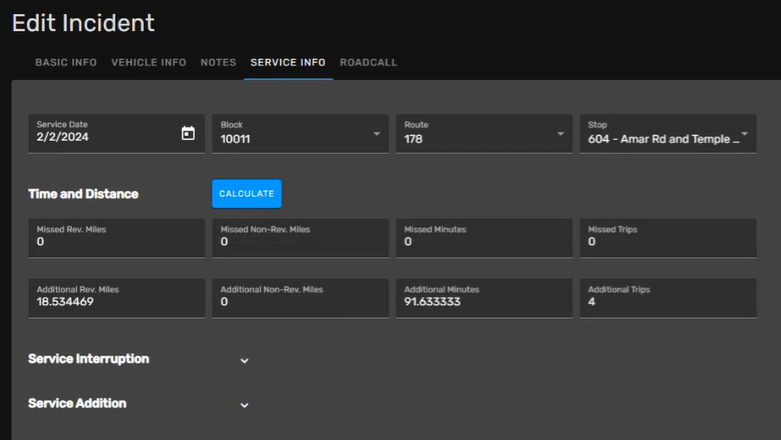
Task: Switch to the Basic Info tab
Action: pyautogui.click(x=66, y=62)
